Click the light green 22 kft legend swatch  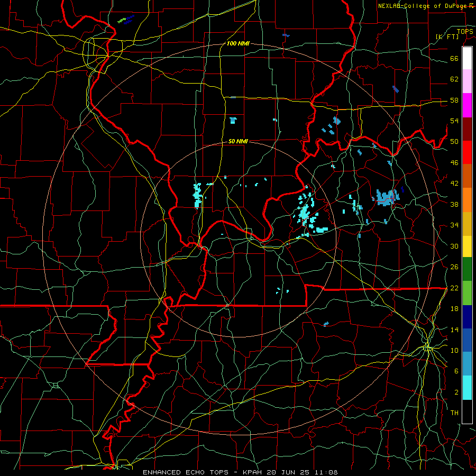467,293
